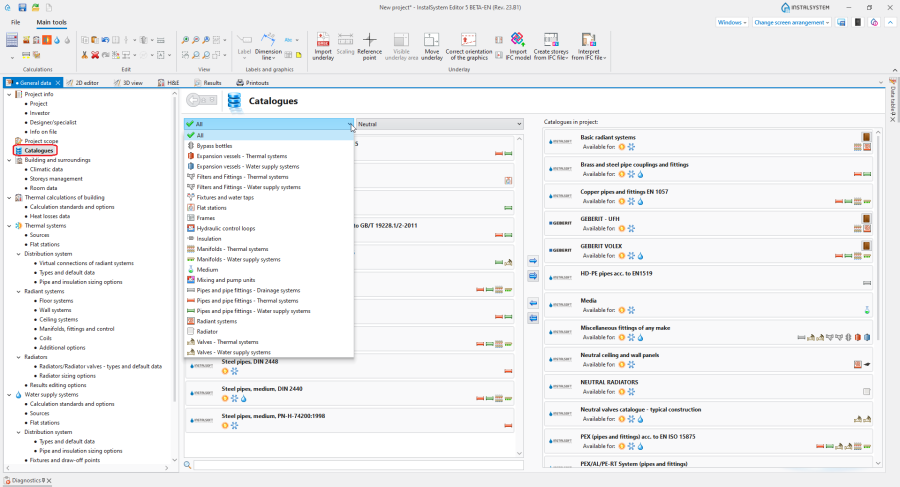Click the double left arrow to remove all catalogues
The height and width of the screenshot is (487, 900).
pyautogui.click(x=533, y=318)
